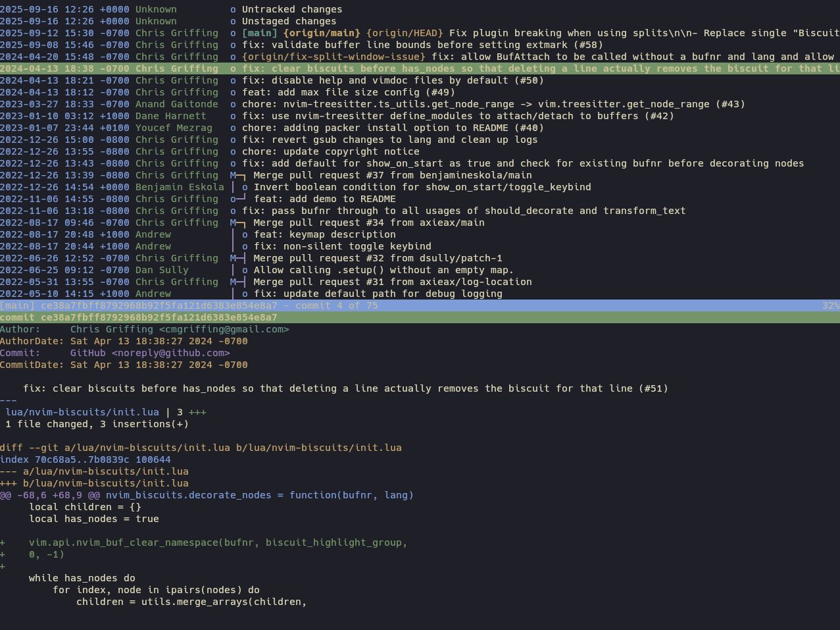The image size is (840, 630).
Task: Open commit 'fix: validate buffer line bounds' (#58)
Action: [x=422, y=45]
